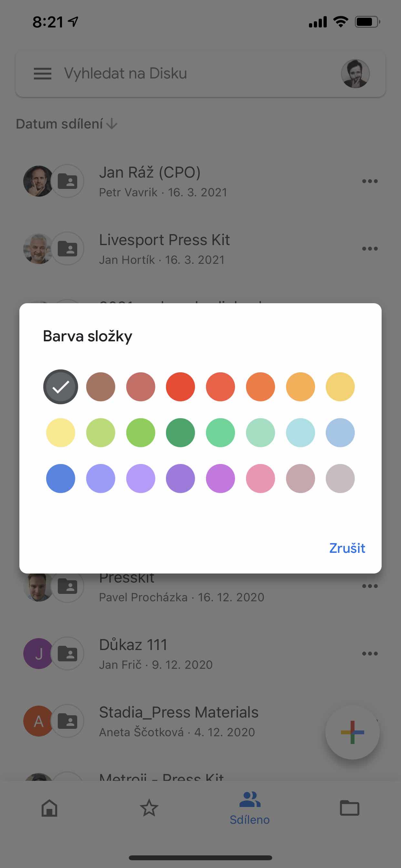Open more options for Jan Ráž (CPO)
The width and height of the screenshot is (401, 868).
370,181
